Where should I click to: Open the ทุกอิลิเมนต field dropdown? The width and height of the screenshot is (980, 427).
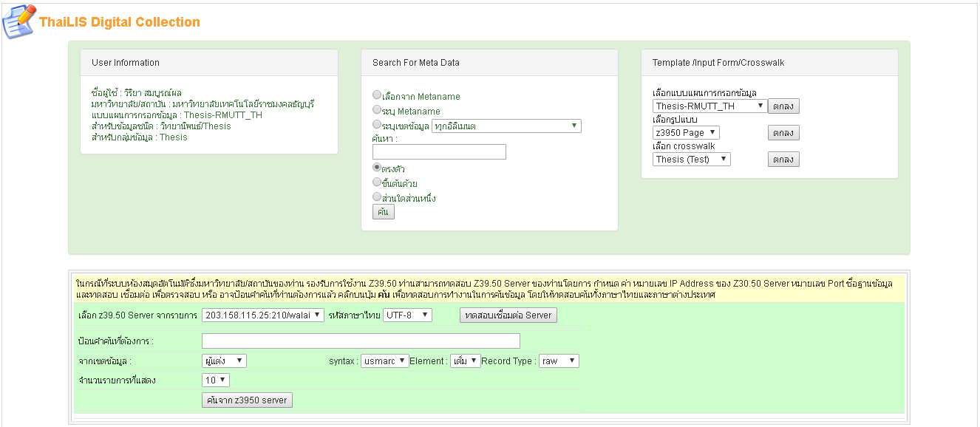pos(506,126)
